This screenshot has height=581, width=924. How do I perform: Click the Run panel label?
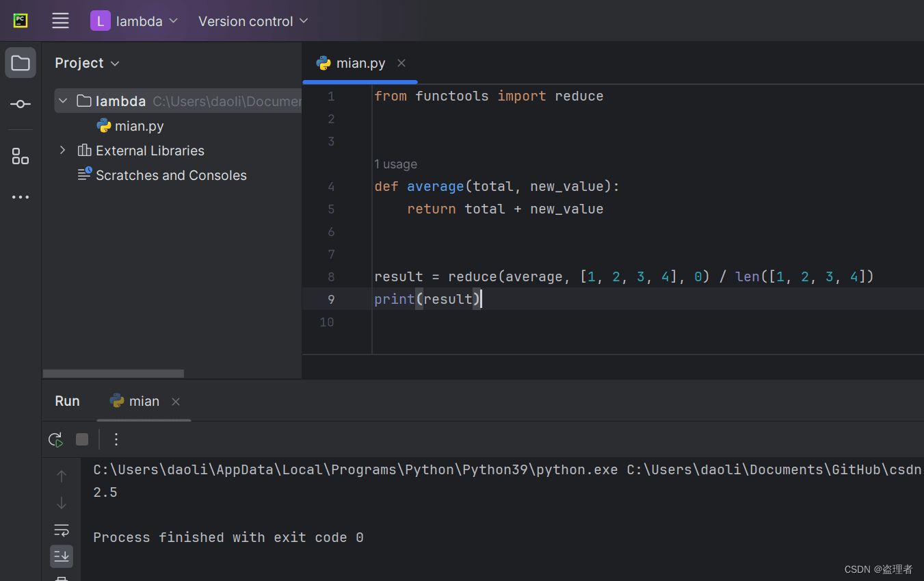click(67, 401)
